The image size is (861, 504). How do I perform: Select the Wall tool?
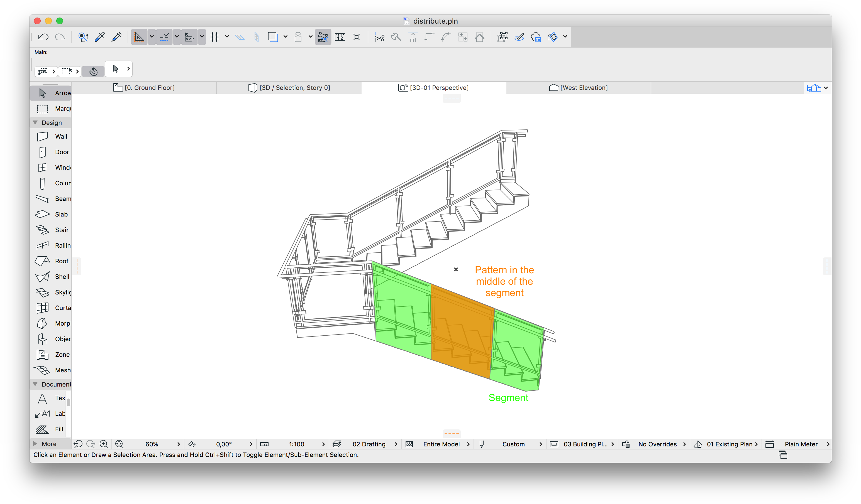point(51,137)
